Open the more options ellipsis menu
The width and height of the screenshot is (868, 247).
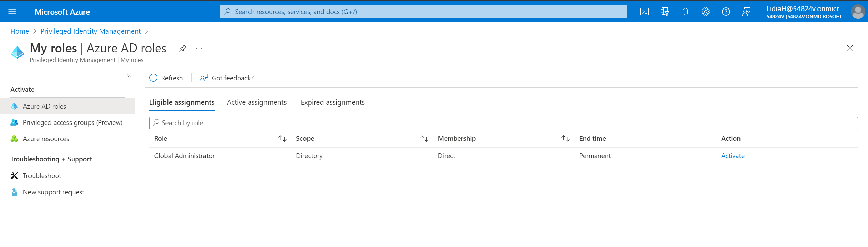tap(199, 48)
